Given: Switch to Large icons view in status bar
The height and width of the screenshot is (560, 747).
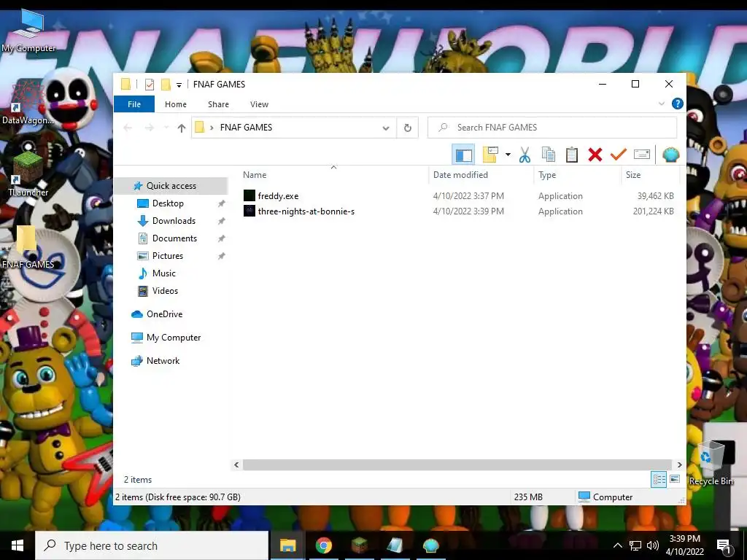Looking at the screenshot, I should 675,479.
